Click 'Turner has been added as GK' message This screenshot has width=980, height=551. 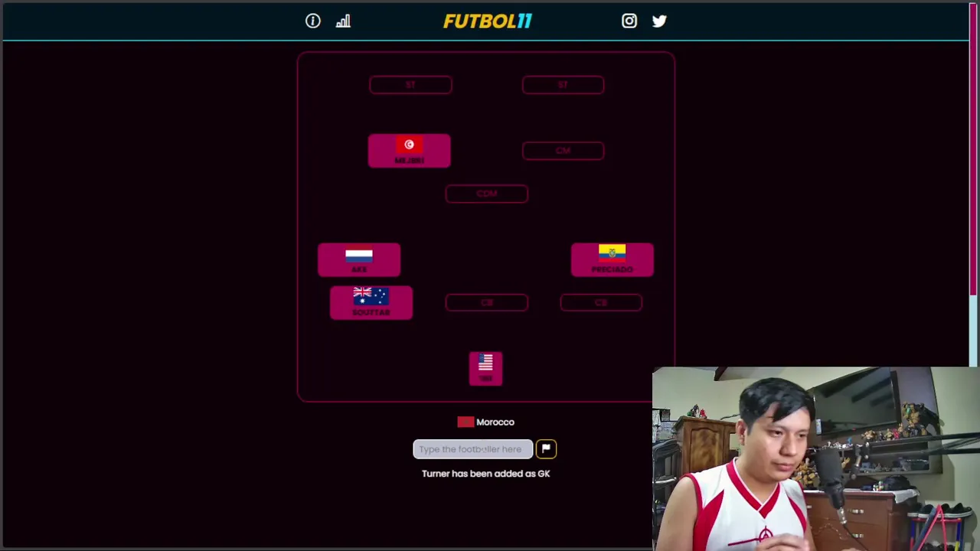[486, 474]
